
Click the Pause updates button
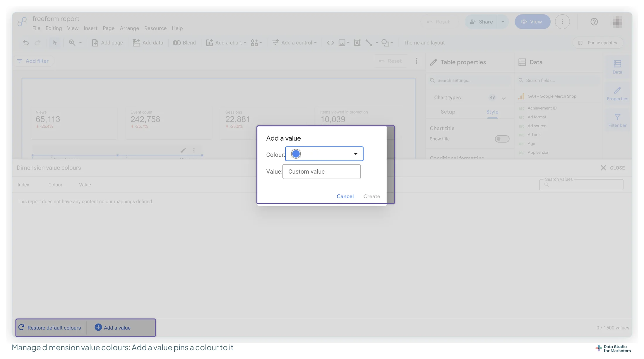click(x=598, y=43)
